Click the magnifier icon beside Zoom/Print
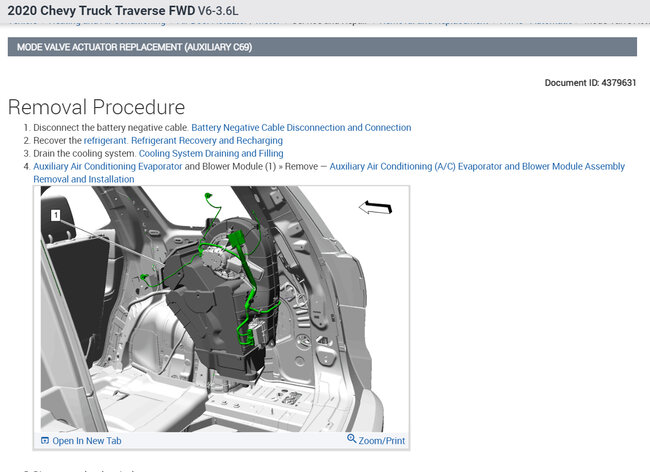 pyautogui.click(x=352, y=438)
